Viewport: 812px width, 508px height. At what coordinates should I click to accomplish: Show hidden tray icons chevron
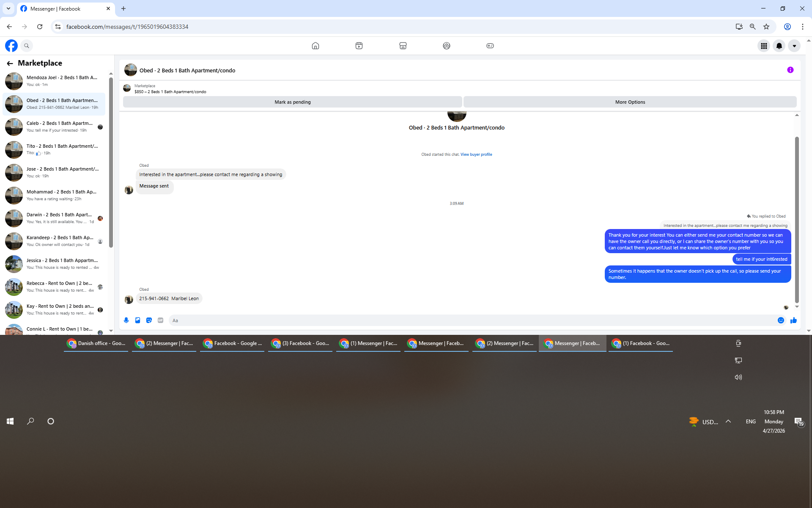coord(728,421)
